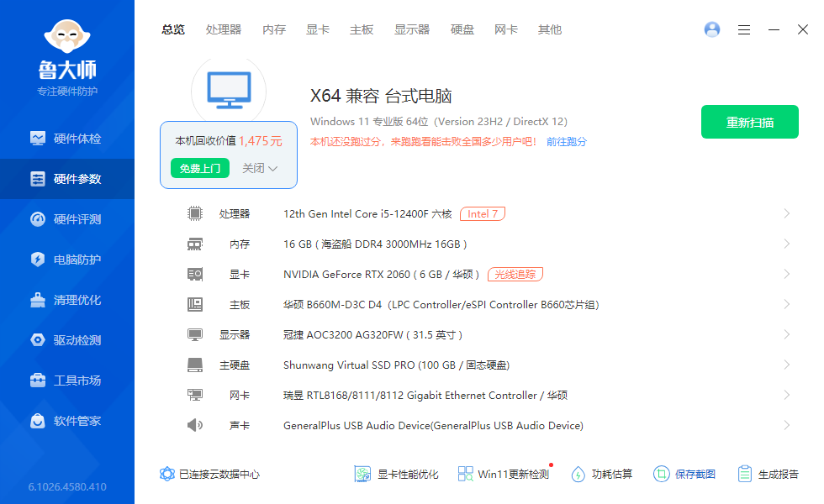This screenshot has height=504, width=824.
Task: Expand the 主硬盘 row arrow
Action: [787, 365]
